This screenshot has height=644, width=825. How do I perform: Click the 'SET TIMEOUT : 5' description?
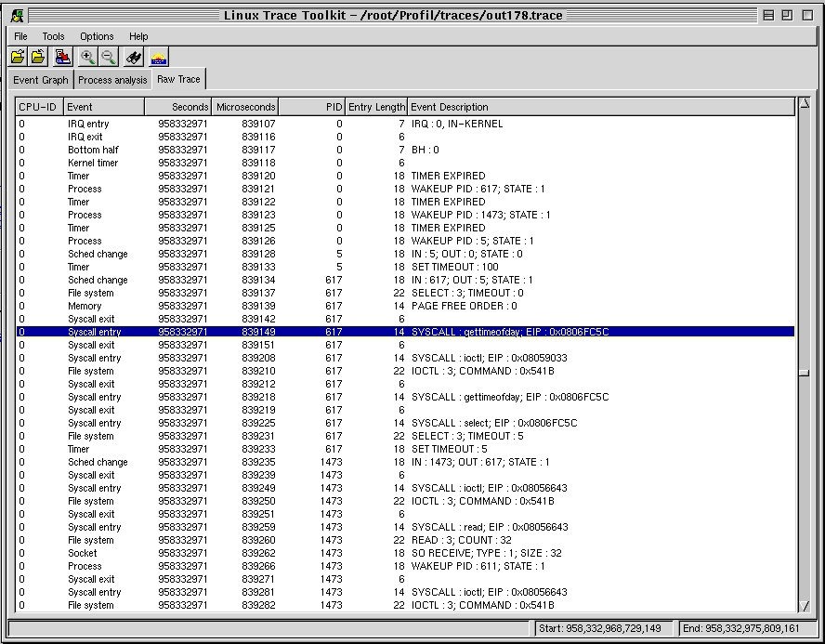tap(450, 450)
